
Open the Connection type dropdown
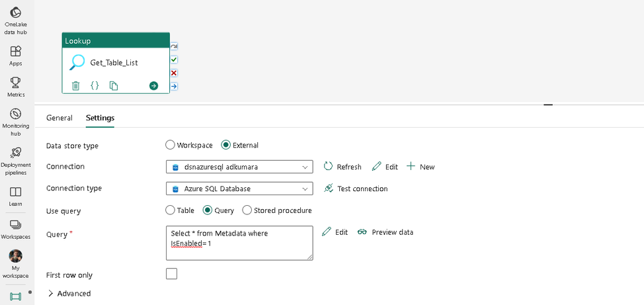point(239,189)
